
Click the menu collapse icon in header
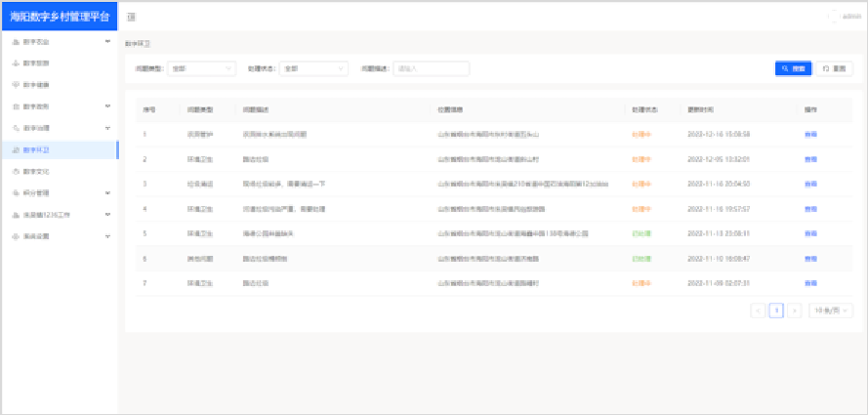(132, 18)
